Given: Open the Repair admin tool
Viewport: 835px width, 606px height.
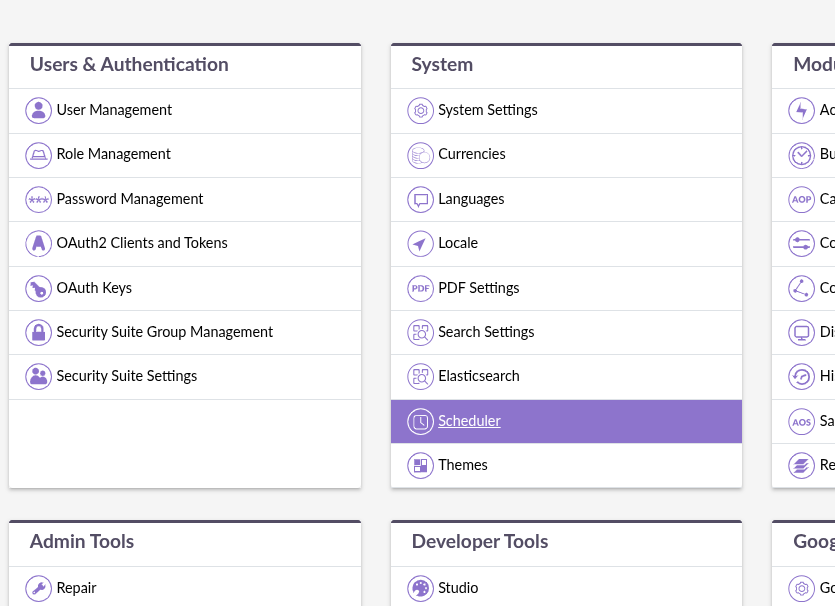Looking at the screenshot, I should (76, 588).
